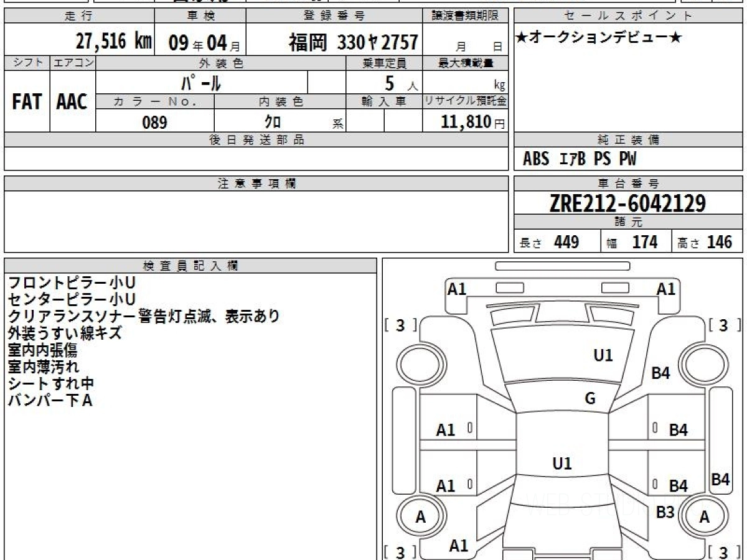Image resolution: width=747 pixels, height=560 pixels.
Task: Click the U1 mark on the hood
Action: coord(603,355)
